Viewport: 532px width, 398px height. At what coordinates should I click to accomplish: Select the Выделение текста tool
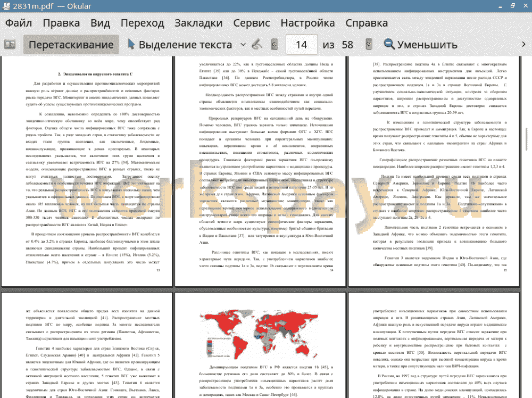(180, 45)
